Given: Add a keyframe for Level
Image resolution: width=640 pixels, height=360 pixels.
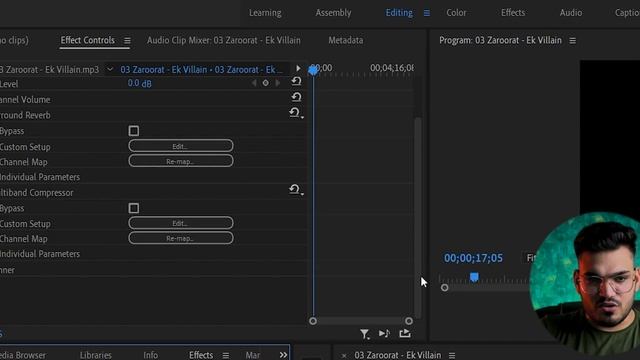Looking at the screenshot, I should click(266, 83).
